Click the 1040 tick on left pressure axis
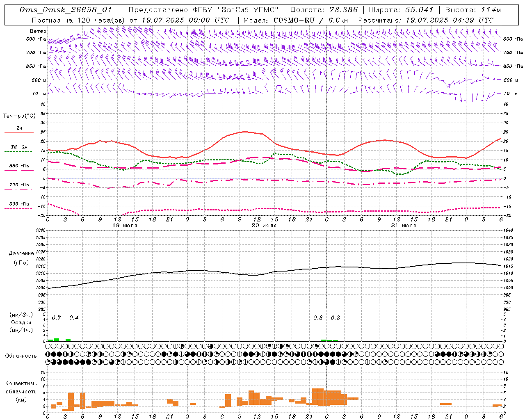The image size is (525, 420). [42, 230]
